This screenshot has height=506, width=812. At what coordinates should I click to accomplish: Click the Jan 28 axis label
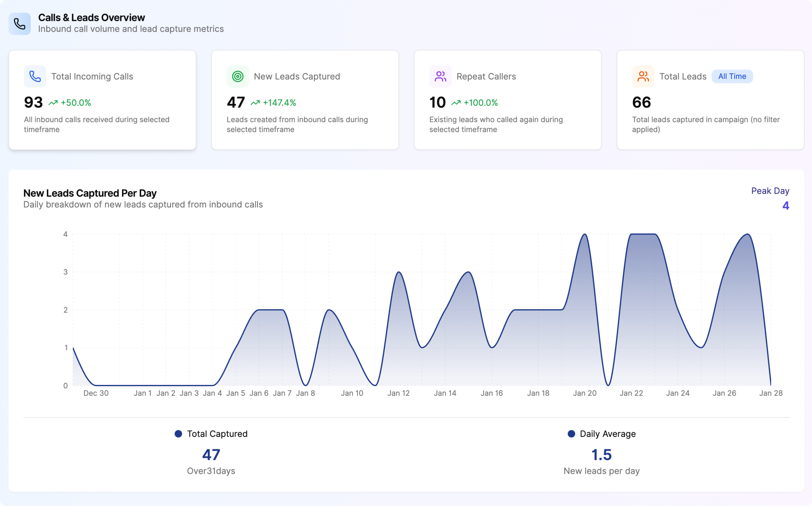(771, 393)
